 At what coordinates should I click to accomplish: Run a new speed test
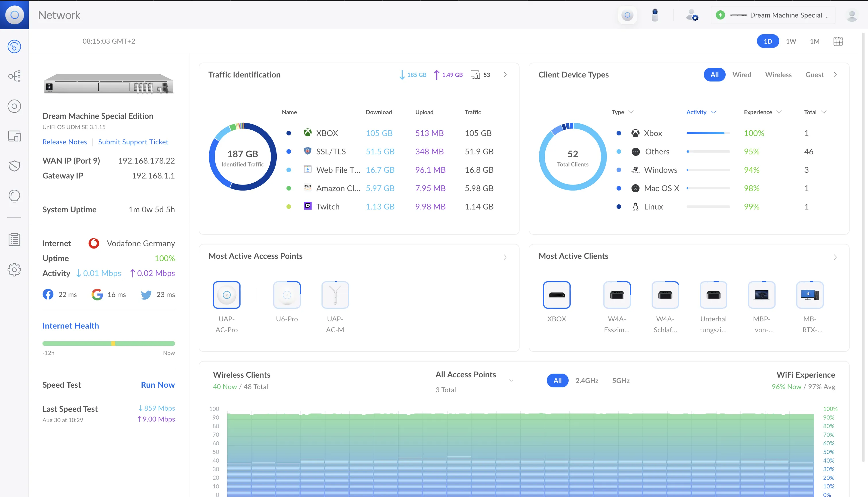pyautogui.click(x=157, y=385)
